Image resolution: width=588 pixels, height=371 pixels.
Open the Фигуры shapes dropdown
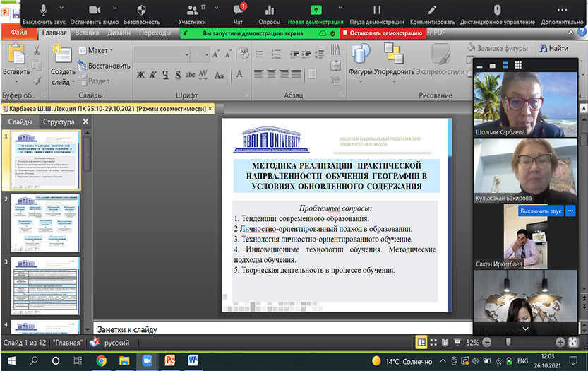(x=361, y=71)
